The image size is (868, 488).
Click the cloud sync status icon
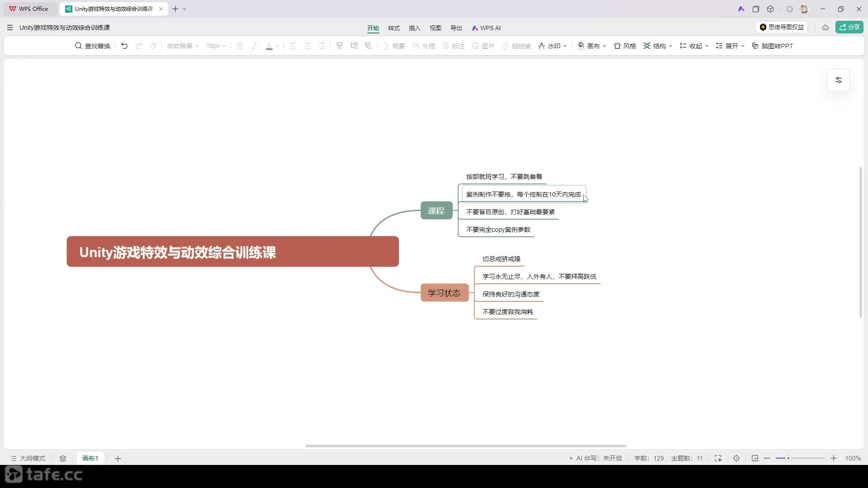point(825,28)
